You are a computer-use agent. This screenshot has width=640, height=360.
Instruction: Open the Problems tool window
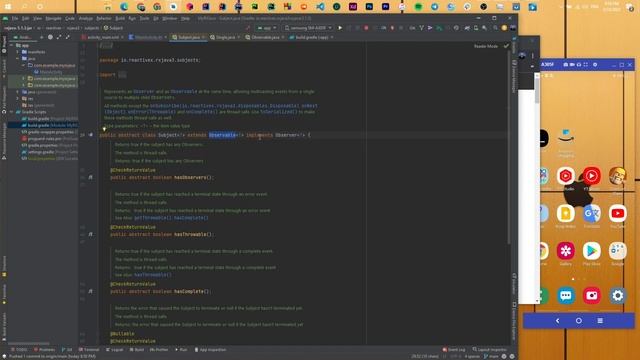(x=44, y=350)
